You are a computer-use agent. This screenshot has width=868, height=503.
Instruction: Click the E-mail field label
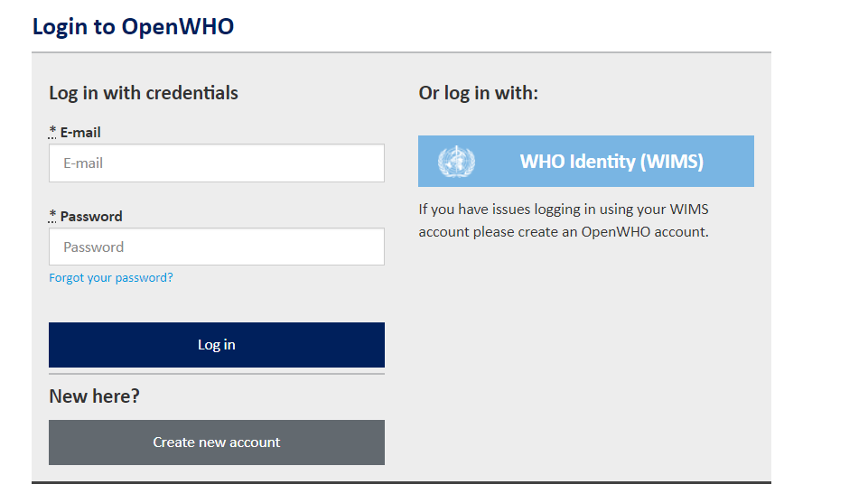(x=80, y=132)
